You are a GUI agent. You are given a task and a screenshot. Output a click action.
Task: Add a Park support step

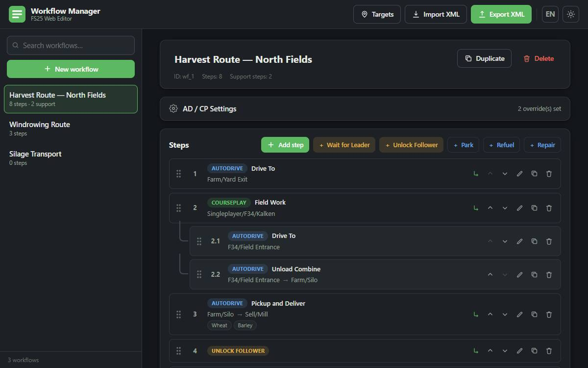(463, 145)
